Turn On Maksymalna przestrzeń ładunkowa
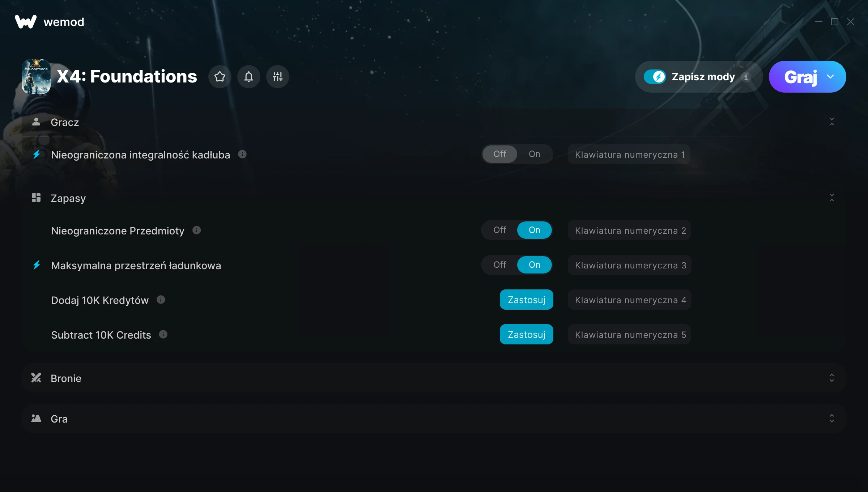The height and width of the screenshot is (492, 868). [x=535, y=265]
